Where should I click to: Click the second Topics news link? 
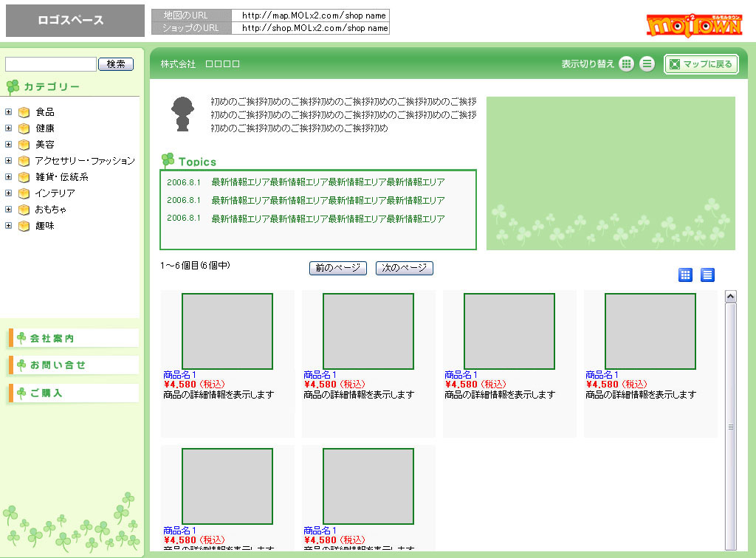click(328, 201)
